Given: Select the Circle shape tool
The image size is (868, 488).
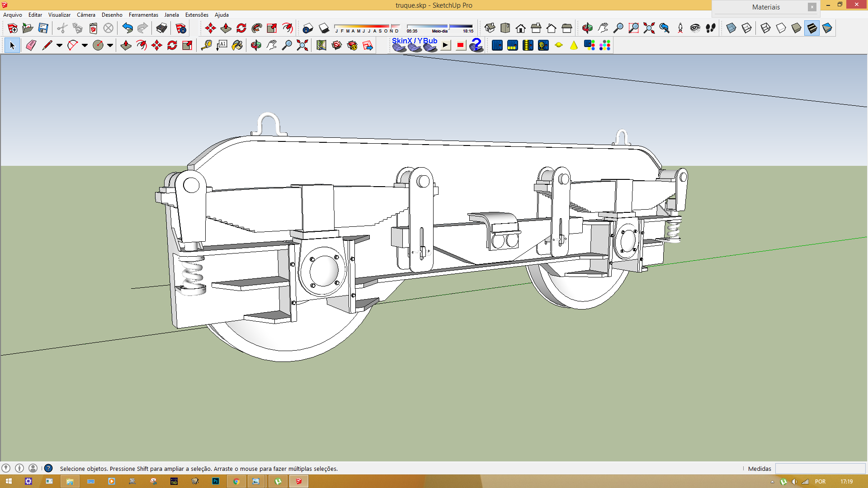Looking at the screenshot, I should tap(98, 45).
